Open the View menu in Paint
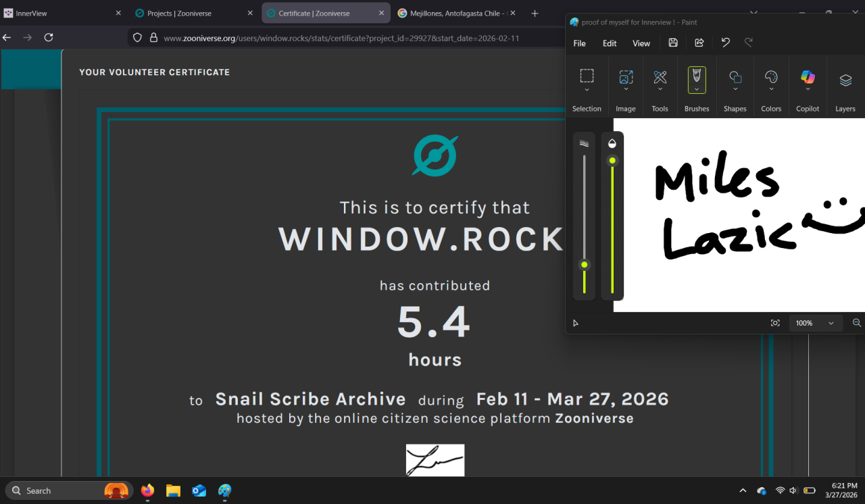 (x=641, y=43)
